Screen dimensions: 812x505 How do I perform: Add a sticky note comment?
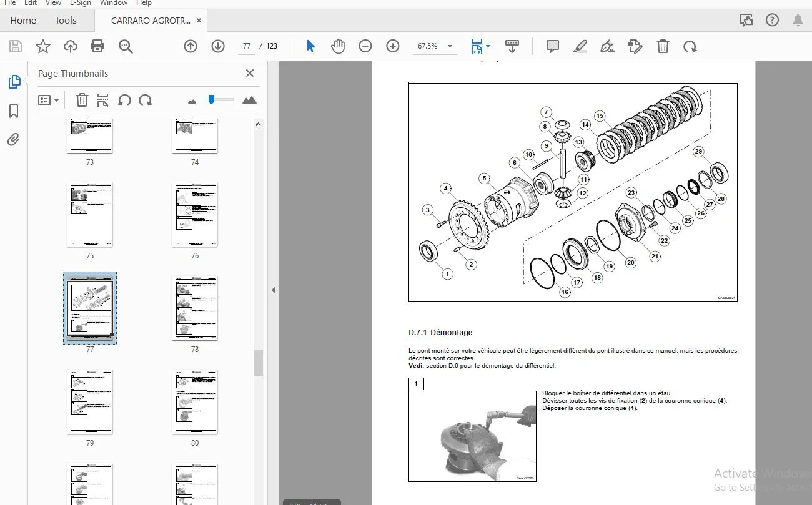click(553, 46)
